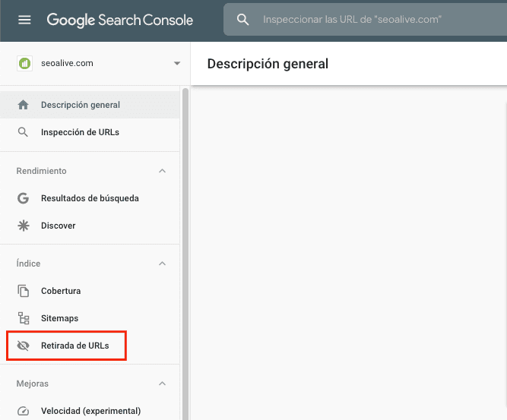The image size is (507, 420).
Task: Select Descripción general menu item
Action: point(90,105)
